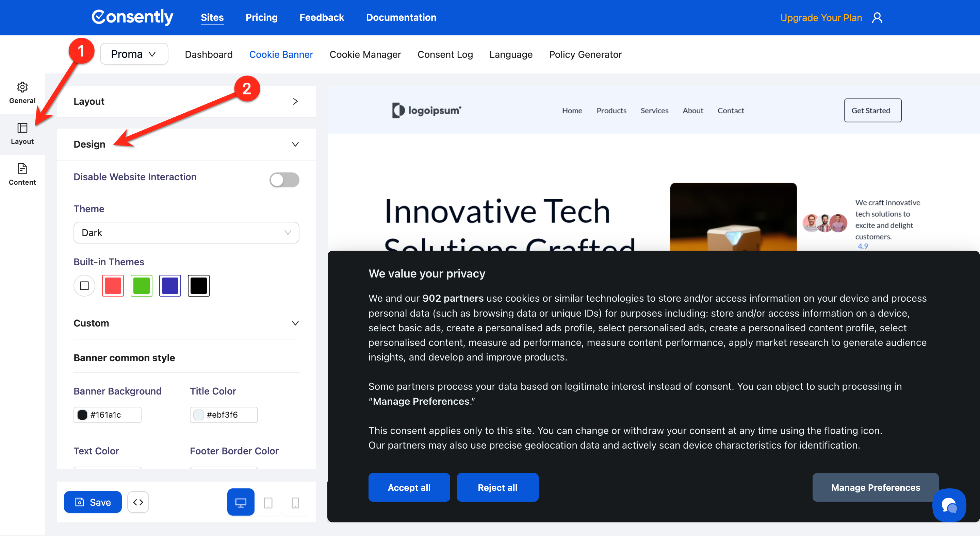This screenshot has height=536, width=980.
Task: Collapse the Custom section chevron
Action: (x=295, y=323)
